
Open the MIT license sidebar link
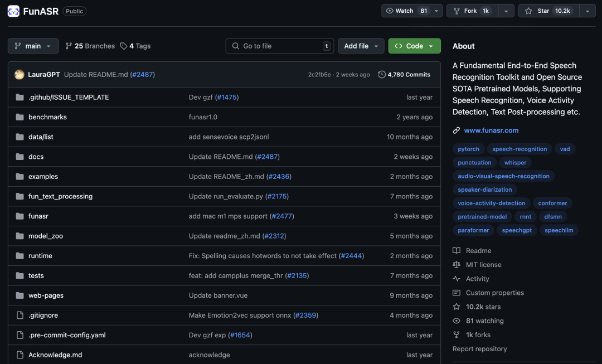pyautogui.click(x=483, y=265)
